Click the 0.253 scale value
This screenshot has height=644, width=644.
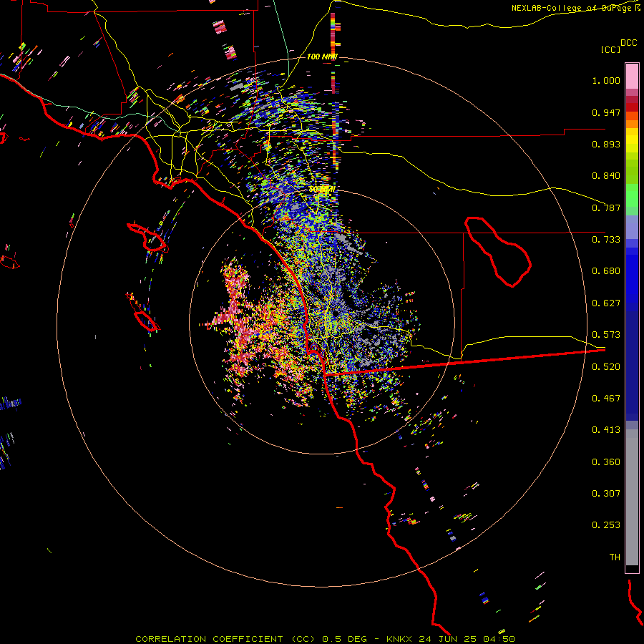pos(606,525)
